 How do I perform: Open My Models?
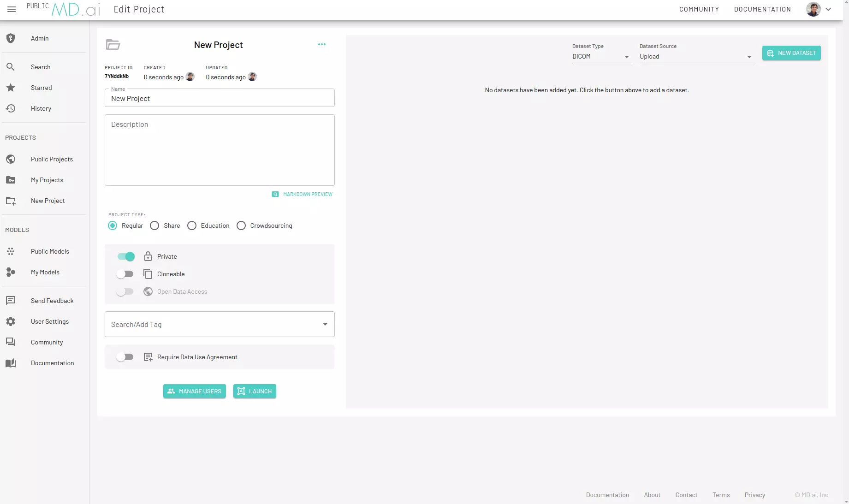(x=45, y=272)
